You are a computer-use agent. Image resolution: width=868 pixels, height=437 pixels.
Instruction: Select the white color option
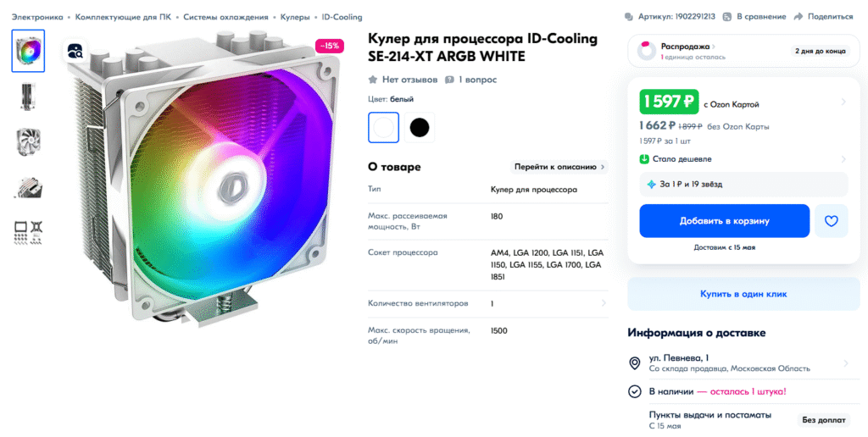384,128
